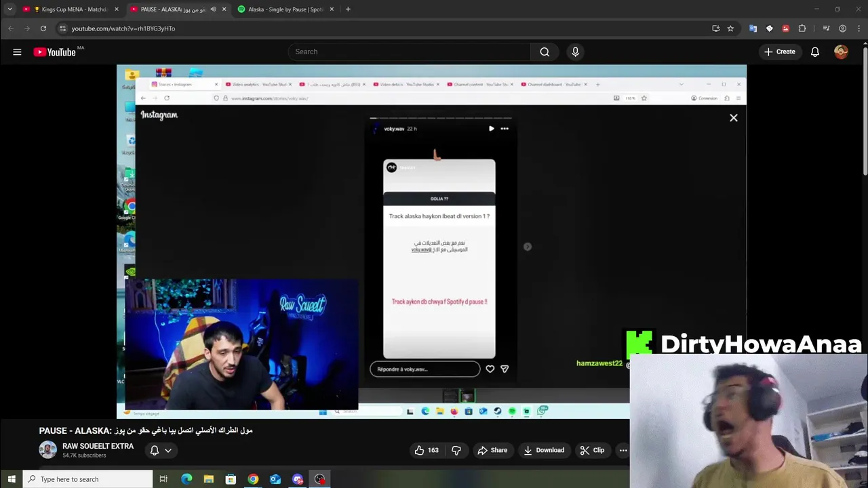Open the RAW SOUEELT EXTRA channel avatar
The image size is (868, 488).
coord(47,450)
